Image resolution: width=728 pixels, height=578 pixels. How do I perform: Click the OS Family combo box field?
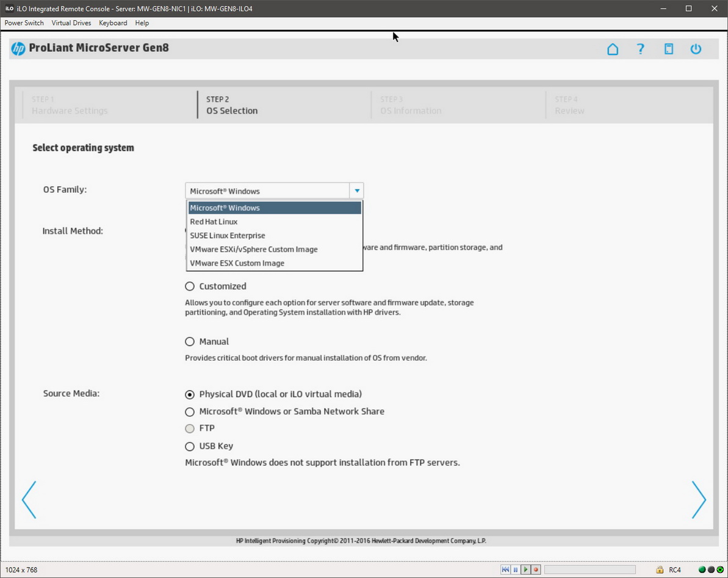point(274,191)
